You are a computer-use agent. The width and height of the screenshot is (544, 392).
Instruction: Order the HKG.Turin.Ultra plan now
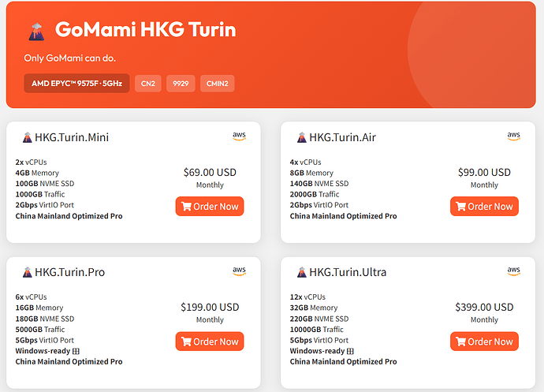point(484,342)
